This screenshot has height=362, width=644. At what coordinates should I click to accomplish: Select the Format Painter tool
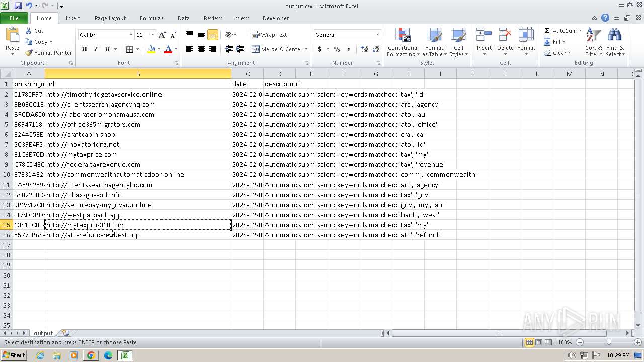click(48, 53)
